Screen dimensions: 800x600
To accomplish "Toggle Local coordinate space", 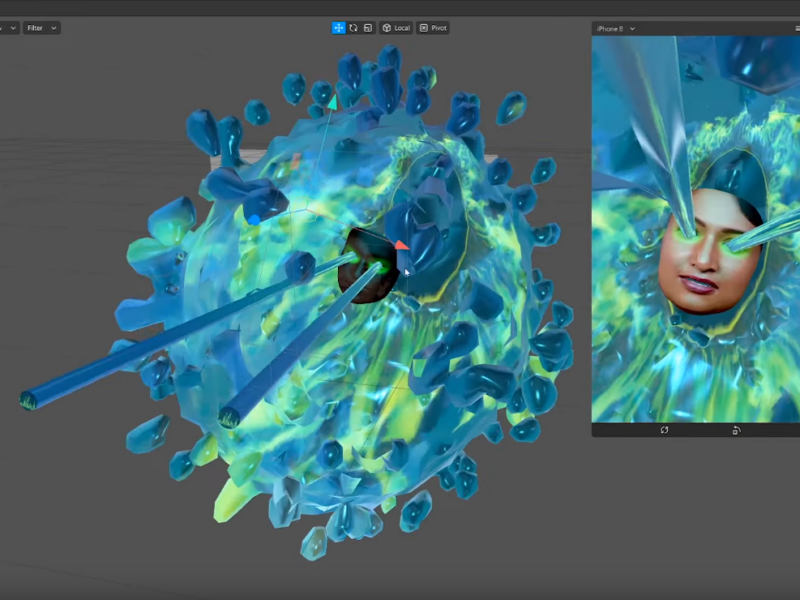I will 402,28.
